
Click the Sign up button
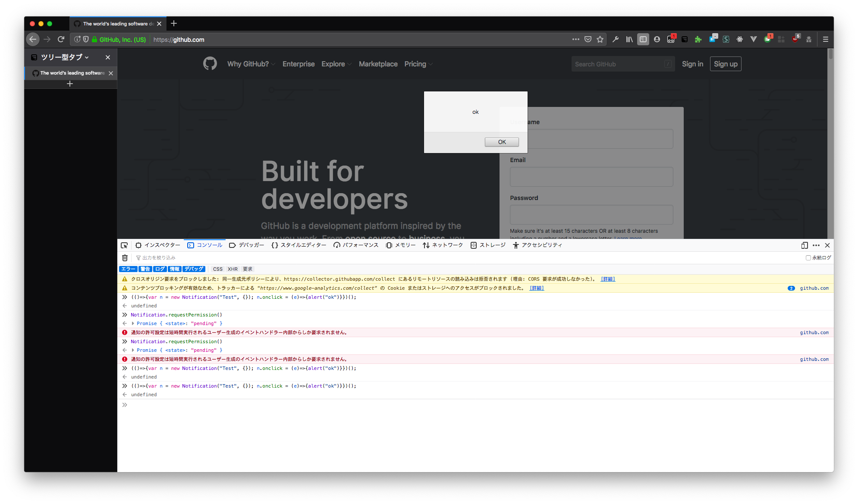(x=725, y=64)
